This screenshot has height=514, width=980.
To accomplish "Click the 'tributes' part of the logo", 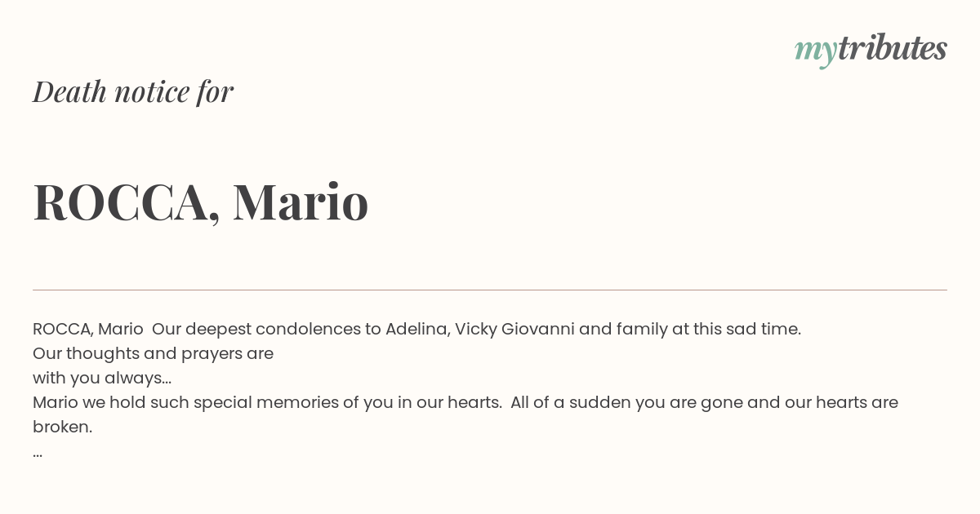I will click(x=892, y=48).
